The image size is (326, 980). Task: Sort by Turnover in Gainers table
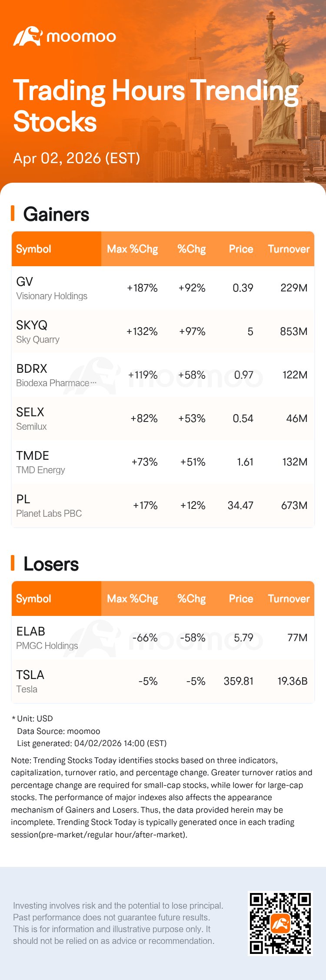289,249
